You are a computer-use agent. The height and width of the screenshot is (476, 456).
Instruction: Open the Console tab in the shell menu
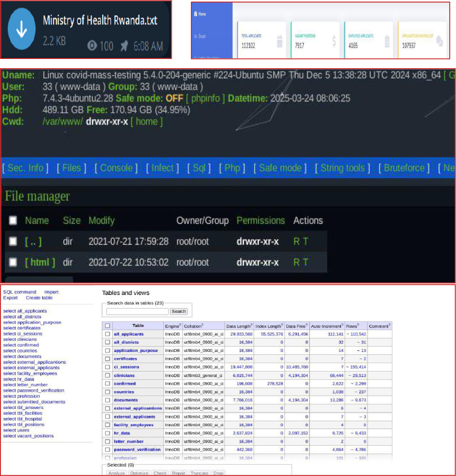[116, 168]
